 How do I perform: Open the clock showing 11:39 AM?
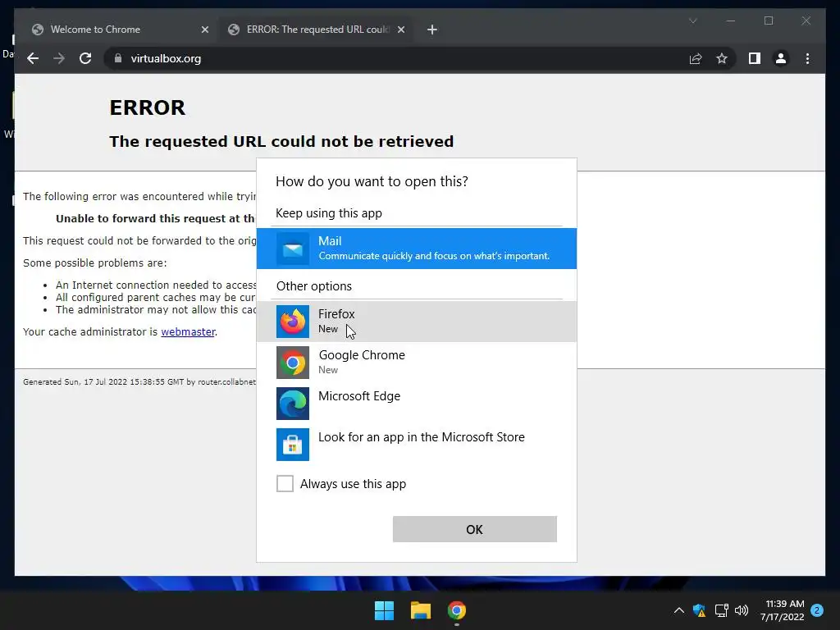pyautogui.click(x=782, y=610)
